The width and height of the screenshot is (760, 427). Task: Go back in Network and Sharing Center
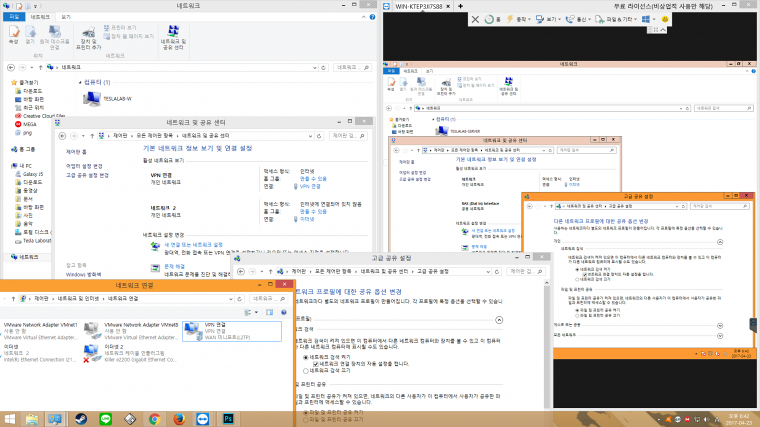coord(62,136)
